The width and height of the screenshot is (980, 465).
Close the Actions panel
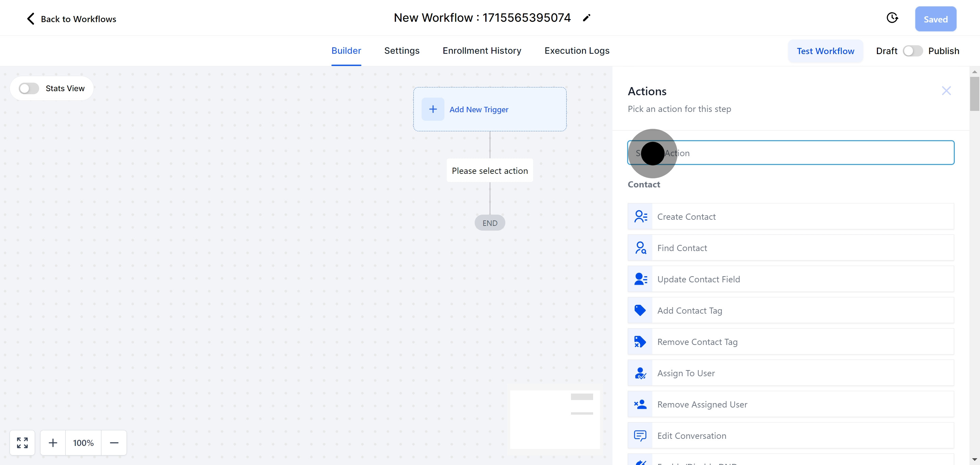pos(946,91)
